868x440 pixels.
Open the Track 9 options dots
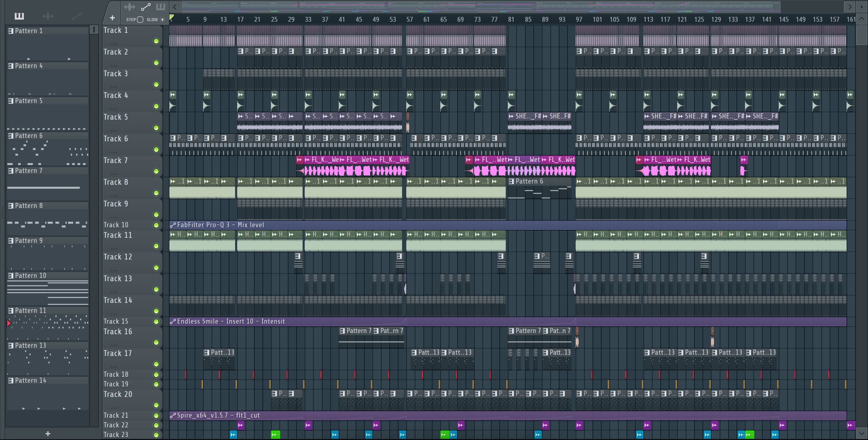[114, 217]
